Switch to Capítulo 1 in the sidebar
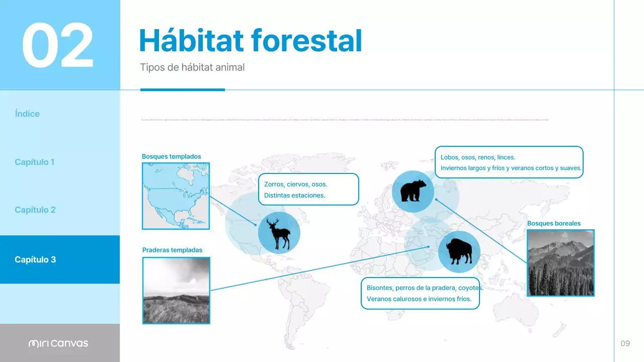644x362 pixels. (35, 162)
